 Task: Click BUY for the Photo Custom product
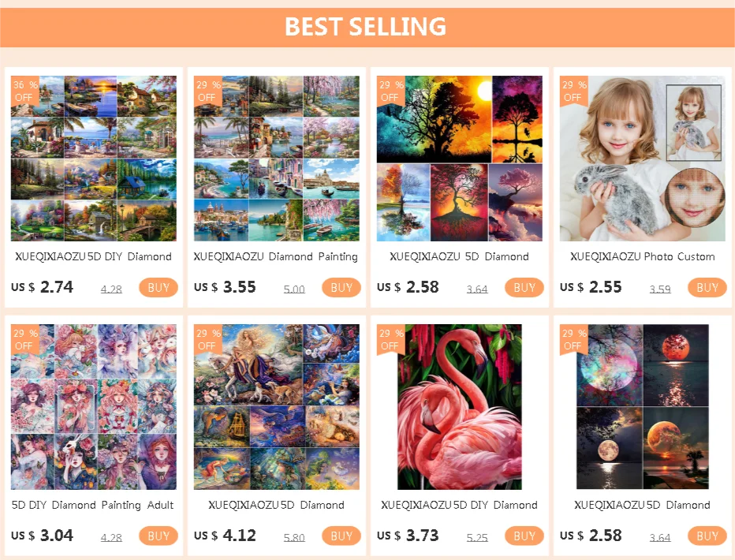point(707,287)
